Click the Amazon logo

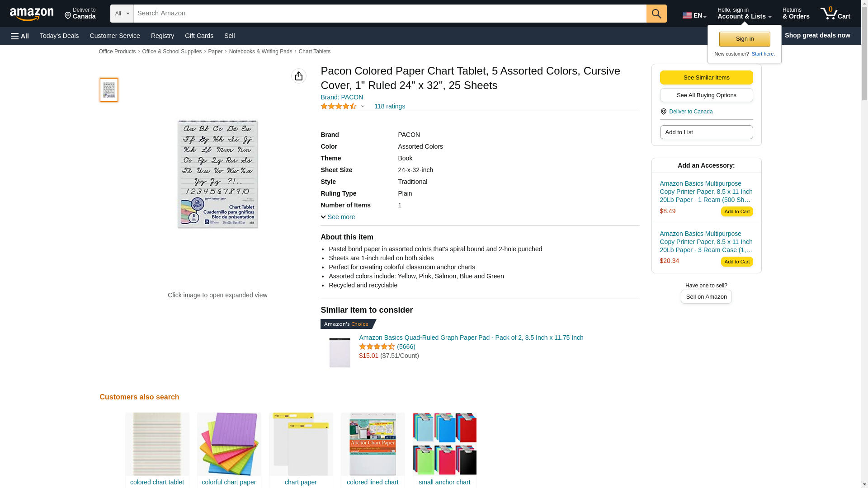click(32, 14)
